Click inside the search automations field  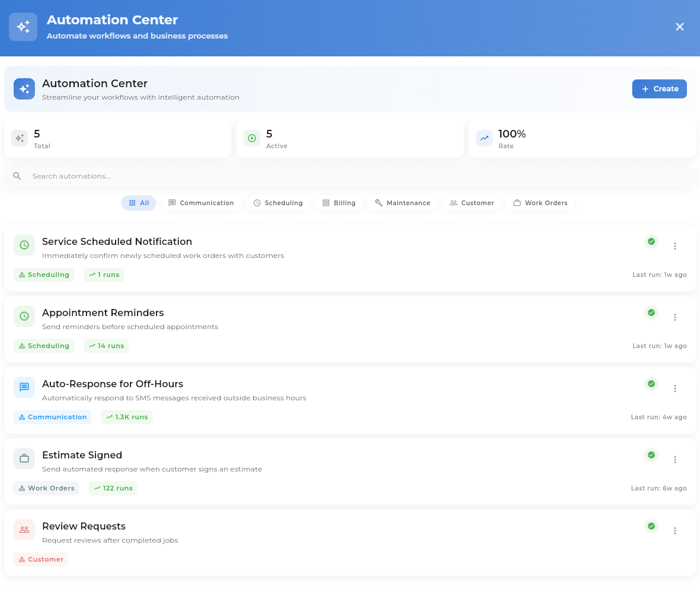[x=237, y=176]
